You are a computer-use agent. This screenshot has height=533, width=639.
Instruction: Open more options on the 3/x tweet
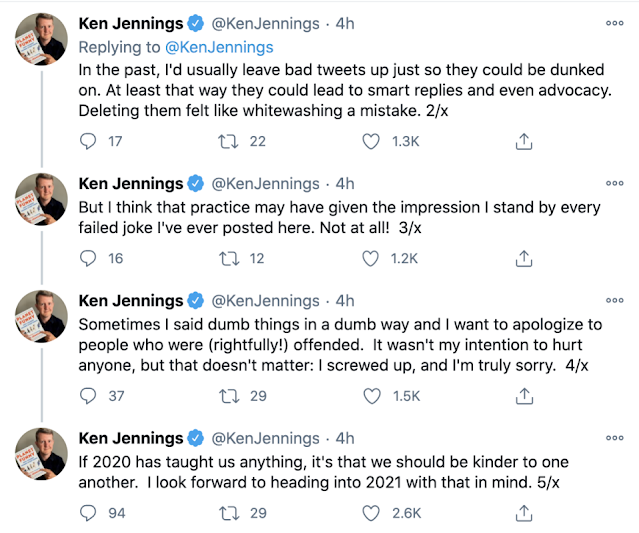614,184
